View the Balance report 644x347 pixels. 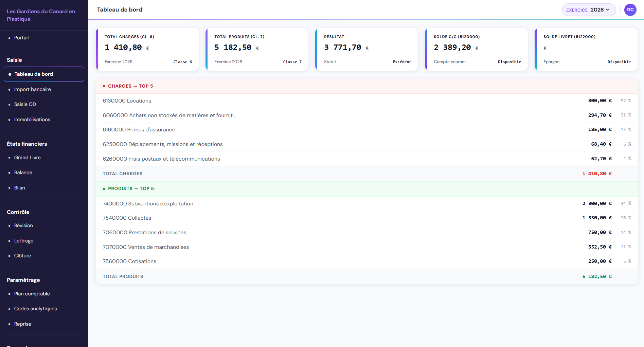(x=23, y=172)
